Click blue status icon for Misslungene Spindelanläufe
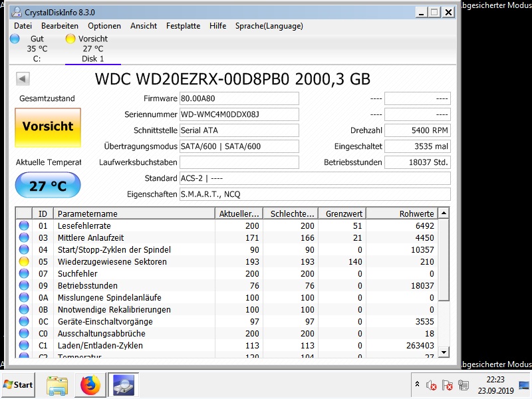This screenshot has height=399, width=532. pos(24,297)
